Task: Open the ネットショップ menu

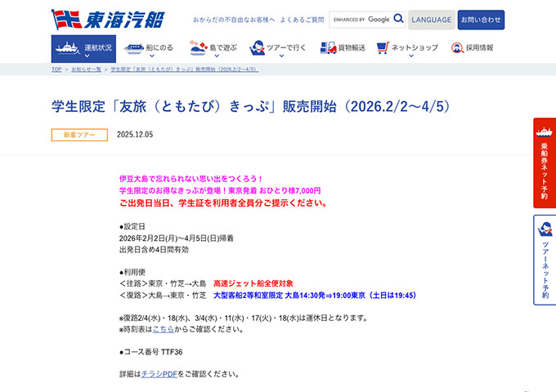Action: (x=407, y=49)
